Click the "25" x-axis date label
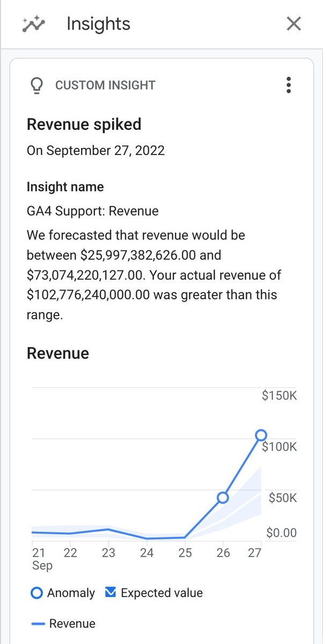 (185, 553)
